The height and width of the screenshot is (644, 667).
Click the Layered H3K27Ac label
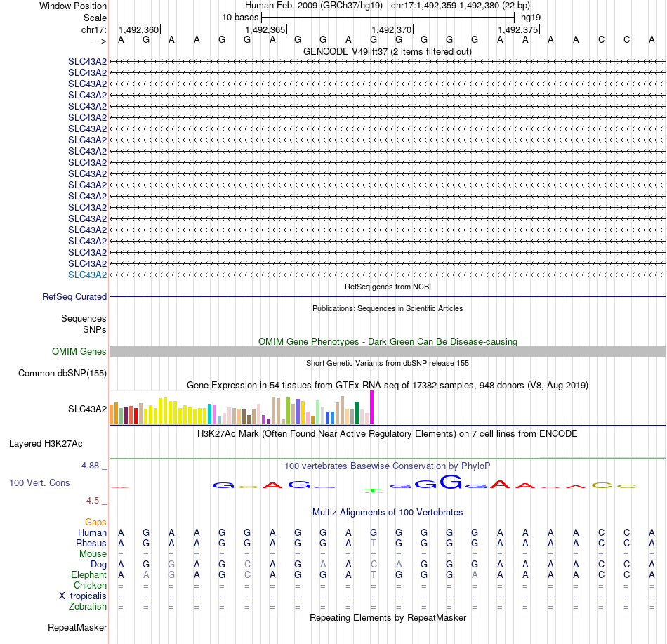(46, 443)
